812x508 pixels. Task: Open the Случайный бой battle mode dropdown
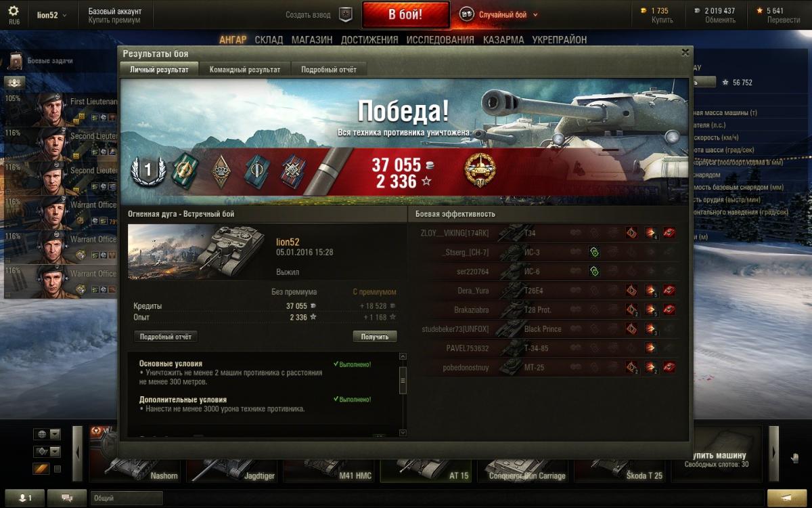click(x=499, y=14)
